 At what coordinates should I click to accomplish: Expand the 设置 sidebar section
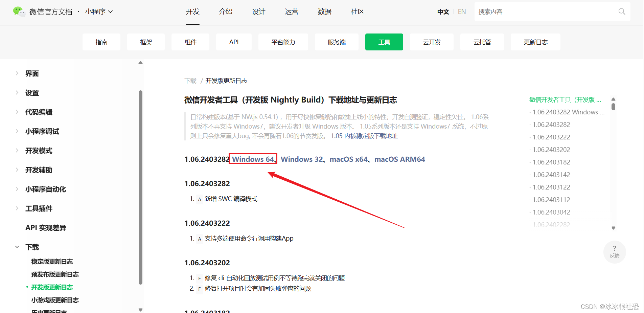(x=32, y=93)
